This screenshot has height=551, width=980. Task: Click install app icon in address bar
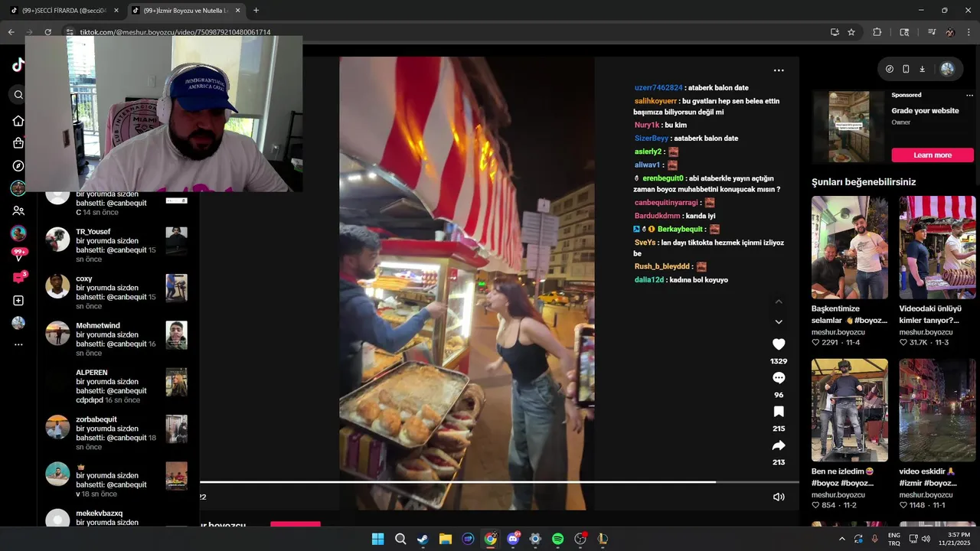(x=835, y=32)
